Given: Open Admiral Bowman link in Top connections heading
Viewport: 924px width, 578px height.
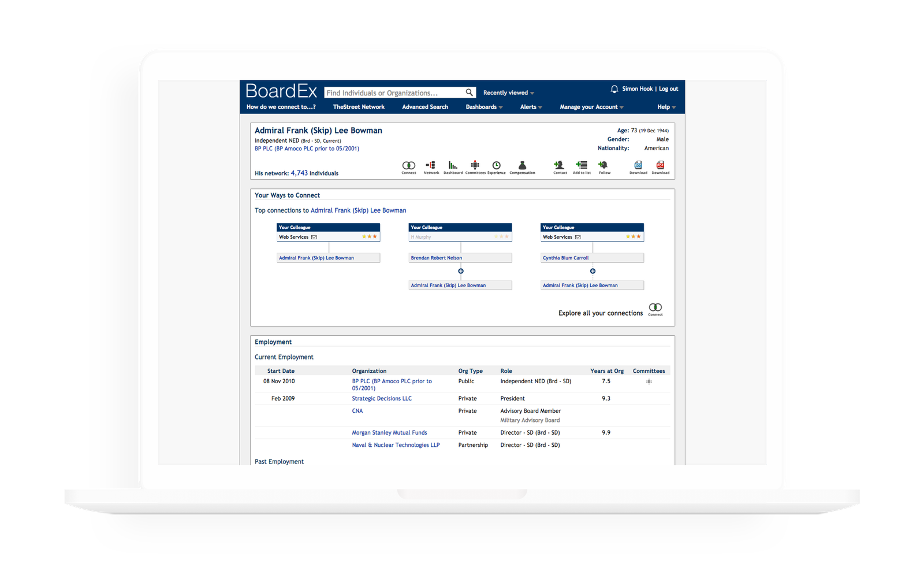Looking at the screenshot, I should tap(358, 210).
